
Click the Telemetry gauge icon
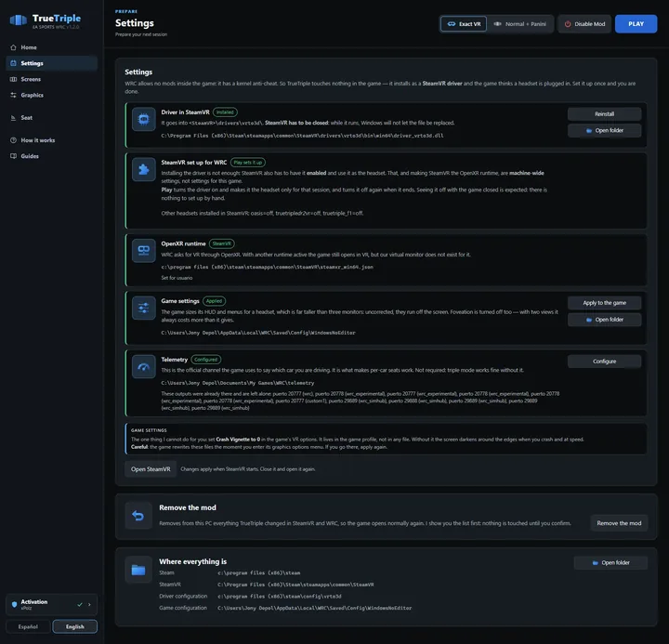(144, 366)
